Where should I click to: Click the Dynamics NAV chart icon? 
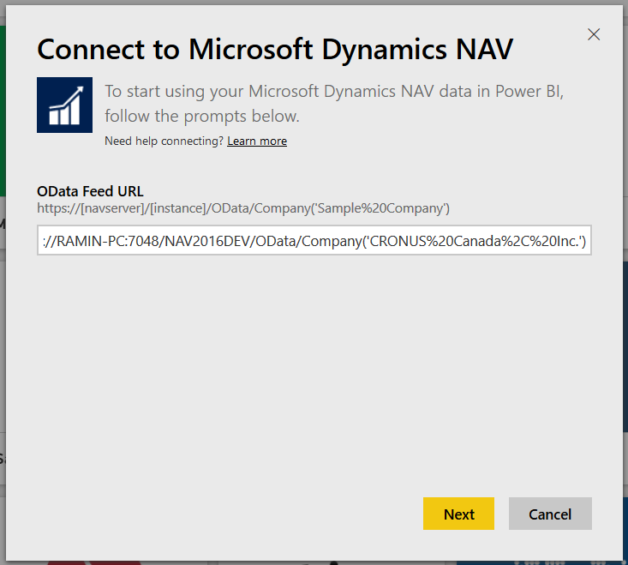click(x=64, y=105)
